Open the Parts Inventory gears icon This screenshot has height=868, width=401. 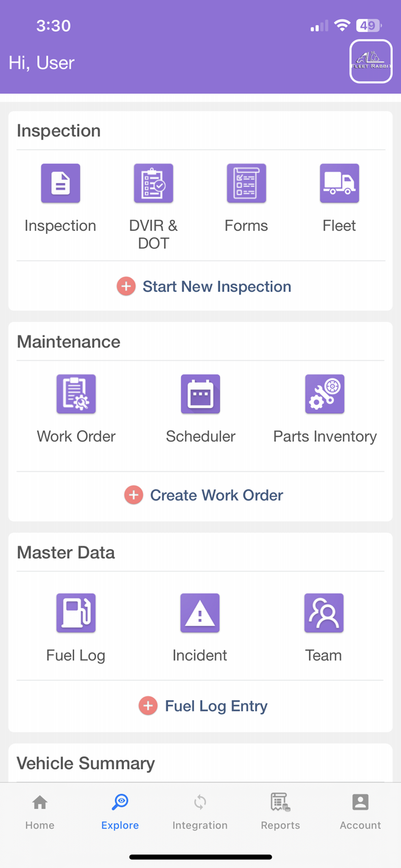click(324, 393)
